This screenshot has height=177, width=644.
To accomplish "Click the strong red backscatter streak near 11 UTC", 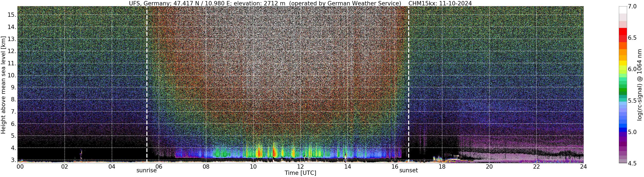I will (274, 152).
